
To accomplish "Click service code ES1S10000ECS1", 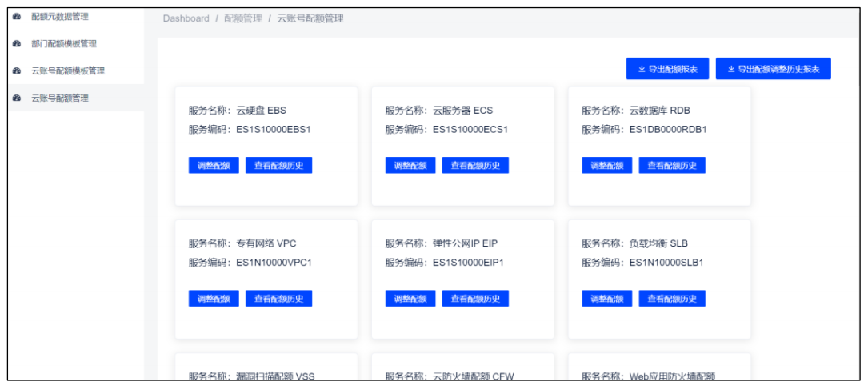I will tap(470, 130).
